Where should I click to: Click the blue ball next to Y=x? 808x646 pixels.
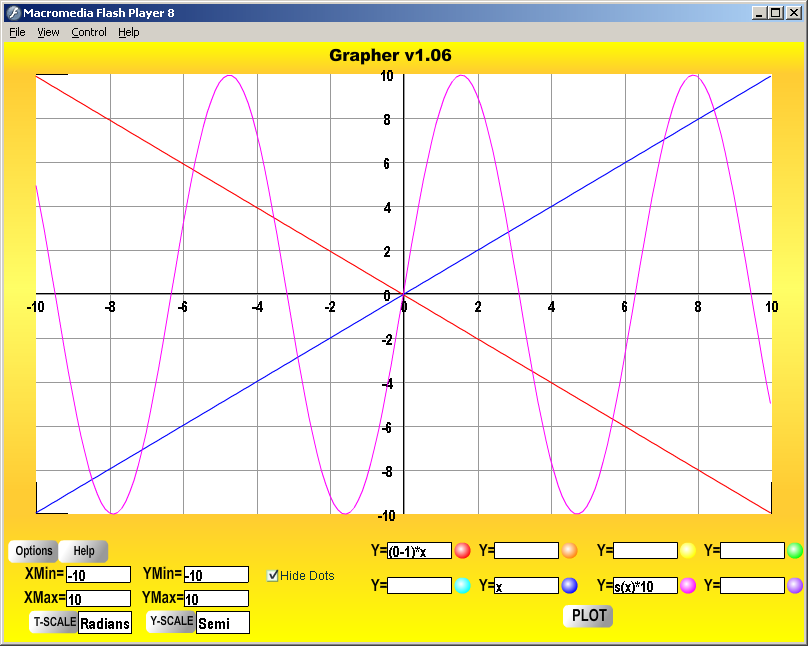pyautogui.click(x=570, y=586)
